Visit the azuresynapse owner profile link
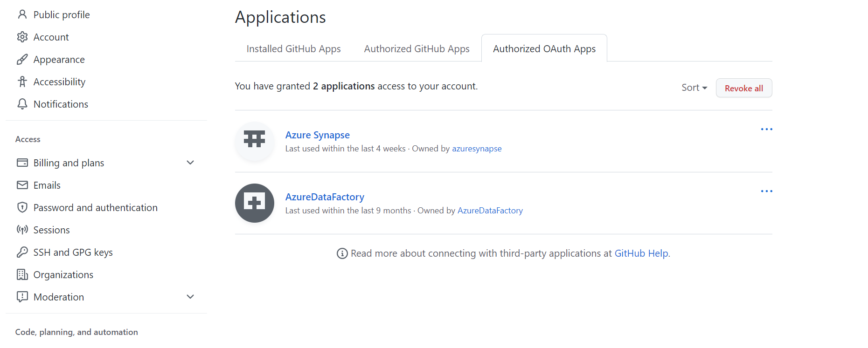Image resolution: width=868 pixels, height=348 pixels. tap(477, 149)
